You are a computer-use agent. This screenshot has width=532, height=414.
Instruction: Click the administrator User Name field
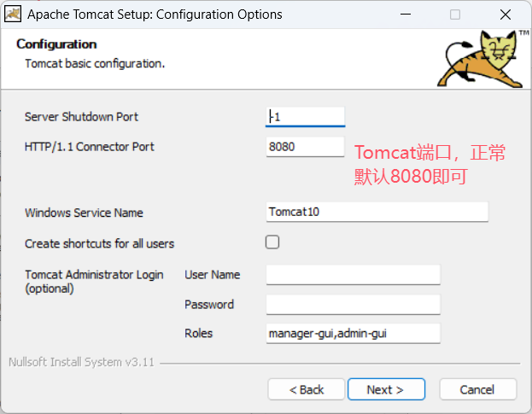(x=353, y=274)
